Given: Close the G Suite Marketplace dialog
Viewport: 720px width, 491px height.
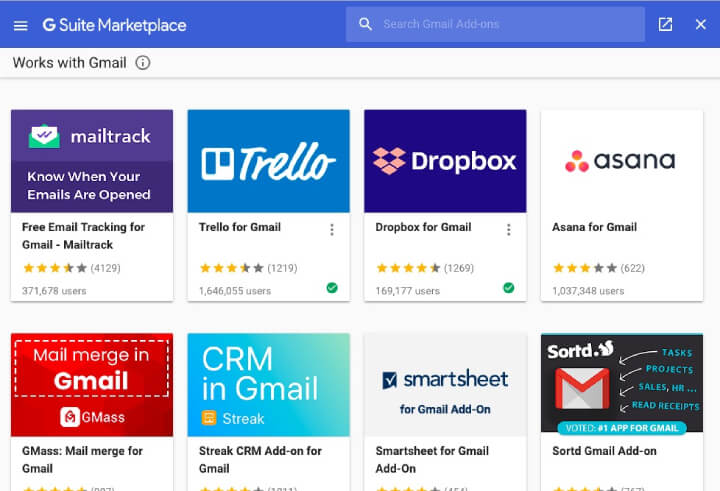Looking at the screenshot, I should coord(700,24).
